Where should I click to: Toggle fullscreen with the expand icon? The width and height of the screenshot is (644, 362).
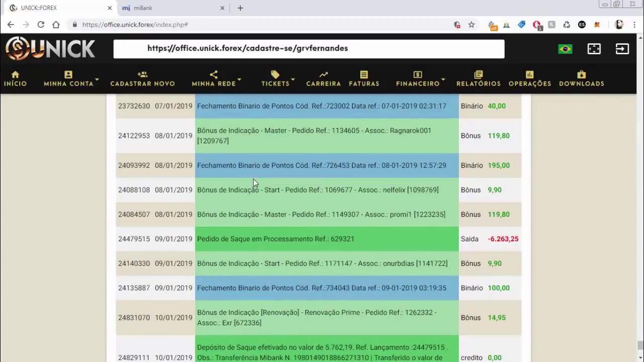pyautogui.click(x=594, y=49)
